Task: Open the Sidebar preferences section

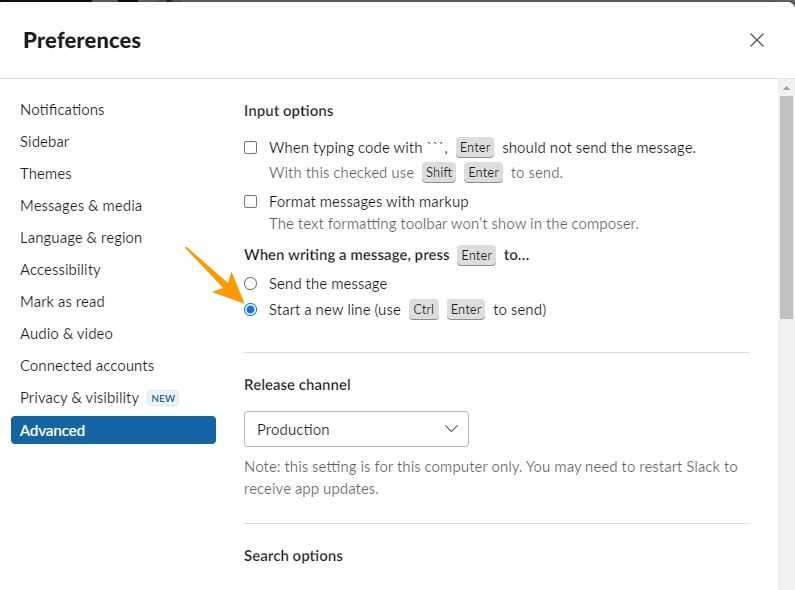Action: click(x=45, y=141)
